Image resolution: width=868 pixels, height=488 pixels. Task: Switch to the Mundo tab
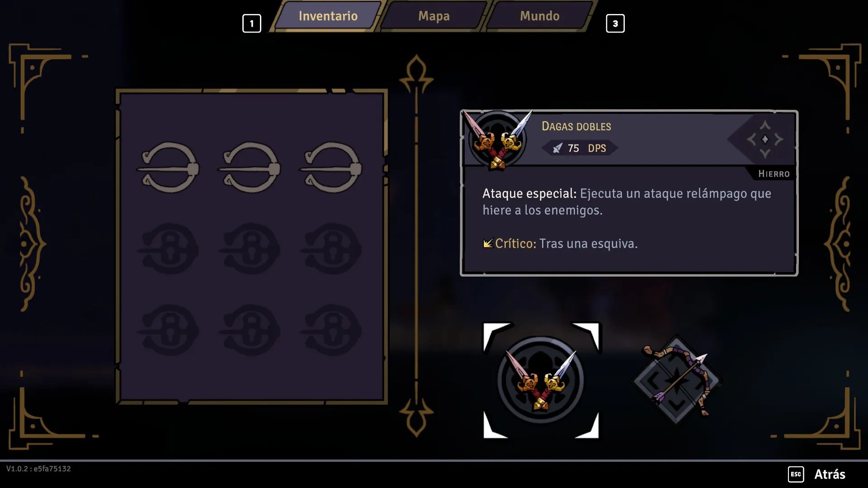[540, 16]
